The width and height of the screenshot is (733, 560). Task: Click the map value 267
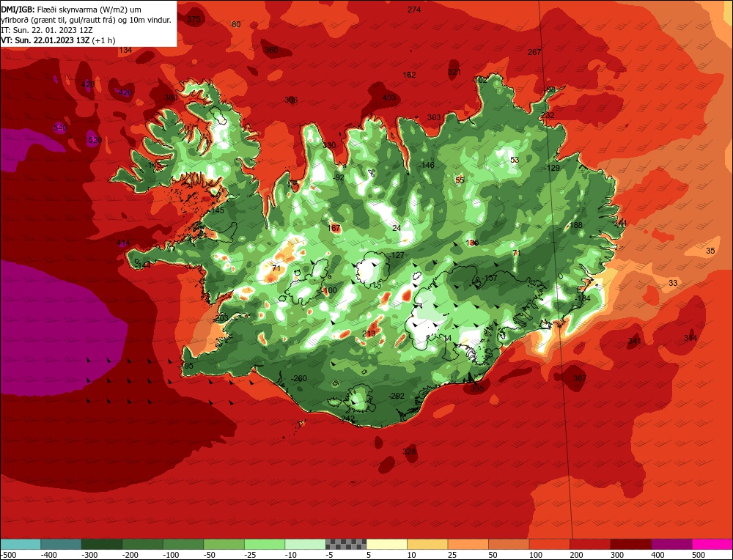point(534,52)
